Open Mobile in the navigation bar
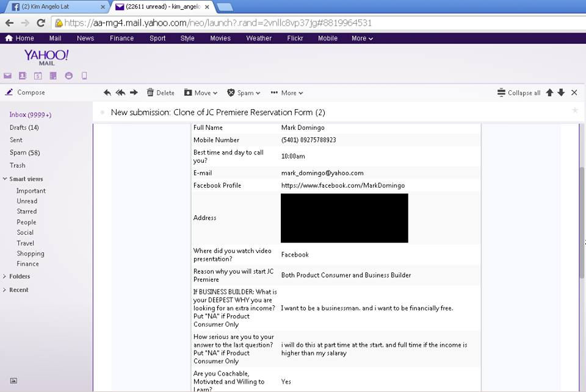The width and height of the screenshot is (586, 392). 328,38
